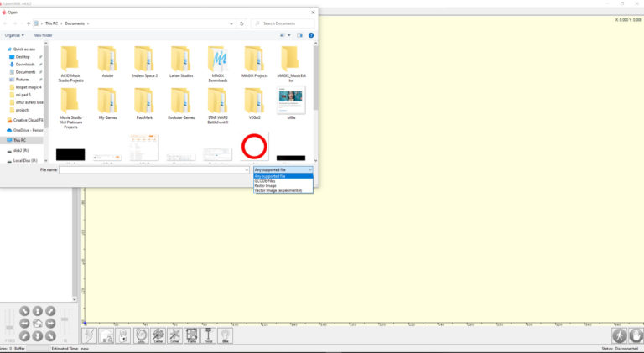The height and width of the screenshot is (353, 644).
Task: Click the Unlock padlock toolbar icon
Action: [x=124, y=335]
